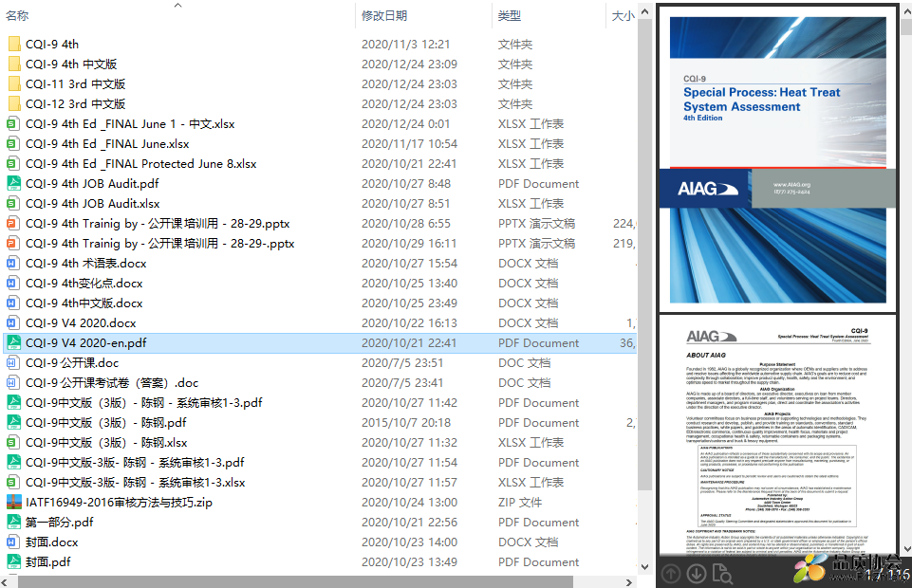The height and width of the screenshot is (588, 912).
Task: Click date 2020/11/3 12:21 of CQI-9 4th folder
Action: tap(405, 45)
